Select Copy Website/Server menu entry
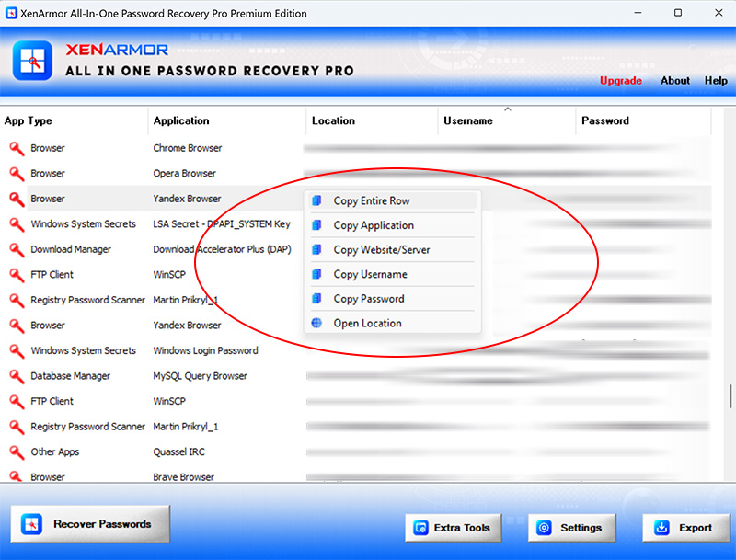The height and width of the screenshot is (560, 736). 392,249
